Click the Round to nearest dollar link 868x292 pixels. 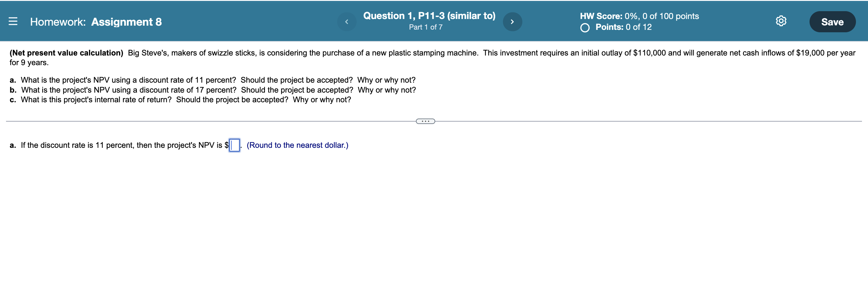tap(297, 145)
